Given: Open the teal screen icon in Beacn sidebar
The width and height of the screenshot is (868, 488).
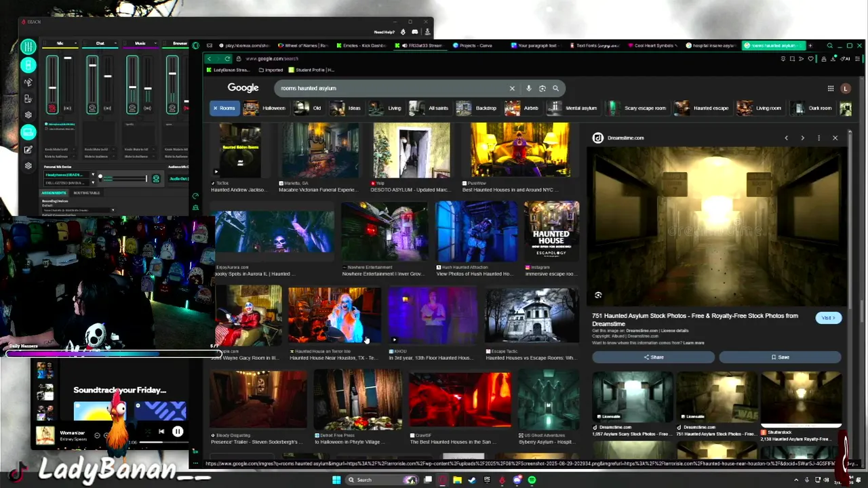Looking at the screenshot, I should (x=28, y=133).
